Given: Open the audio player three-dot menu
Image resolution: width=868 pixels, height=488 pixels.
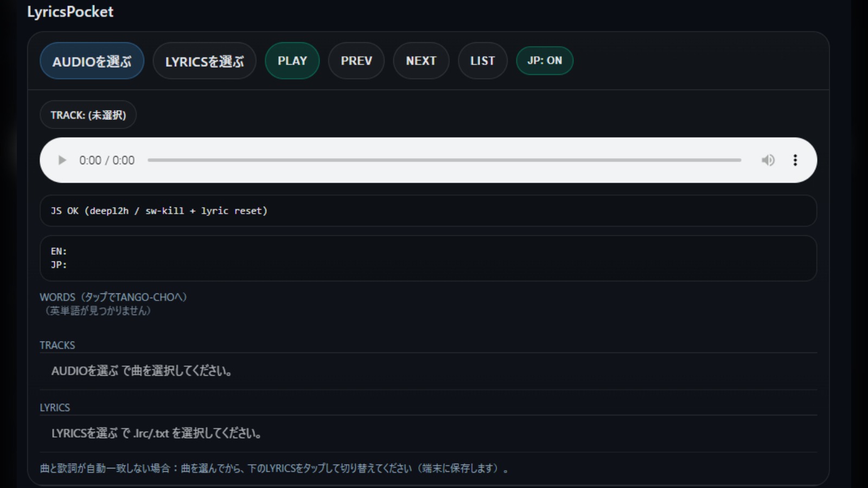Looking at the screenshot, I should pos(795,160).
